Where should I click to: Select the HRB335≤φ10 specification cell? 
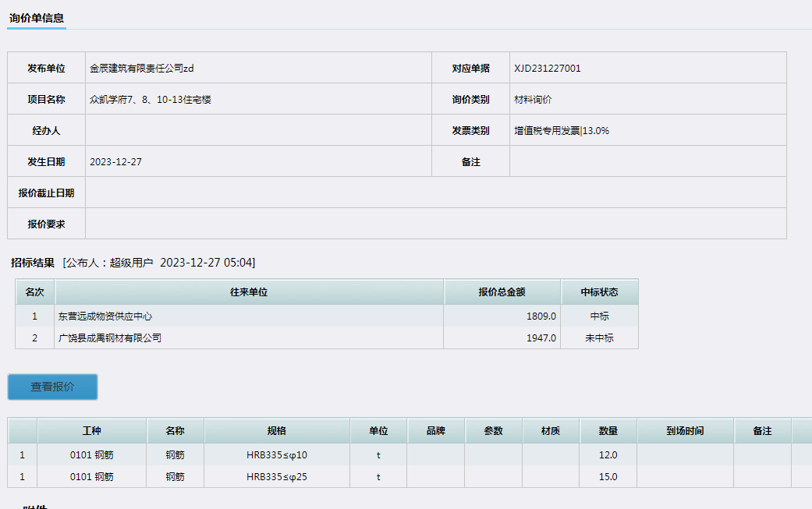click(277, 455)
